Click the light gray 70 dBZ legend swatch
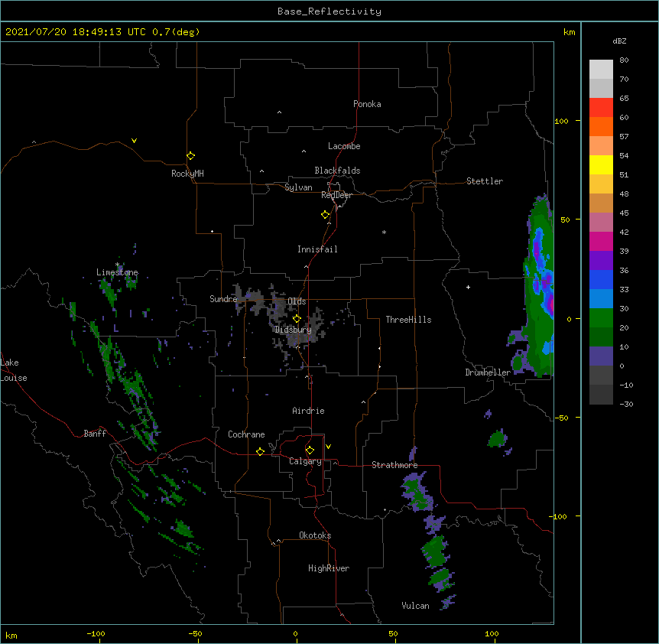659x644 pixels. coord(601,70)
